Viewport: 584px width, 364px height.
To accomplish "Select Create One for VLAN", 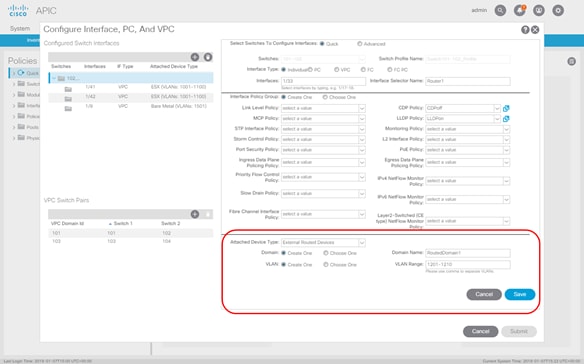I will pos(283,265).
